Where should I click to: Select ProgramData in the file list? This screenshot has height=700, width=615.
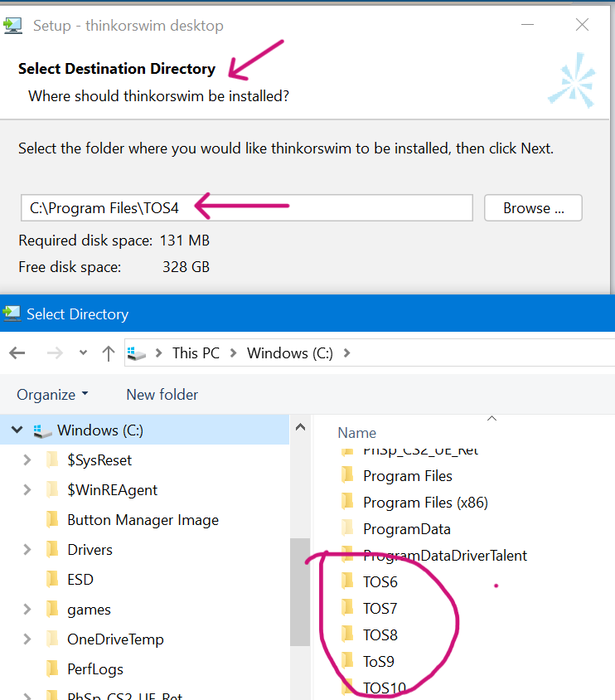pyautogui.click(x=407, y=529)
